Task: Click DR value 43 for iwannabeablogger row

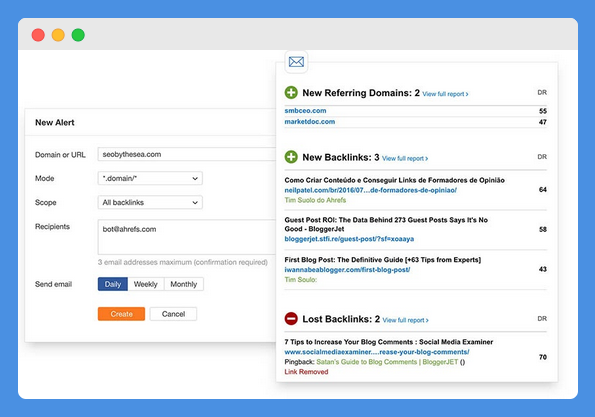Action: [x=543, y=269]
